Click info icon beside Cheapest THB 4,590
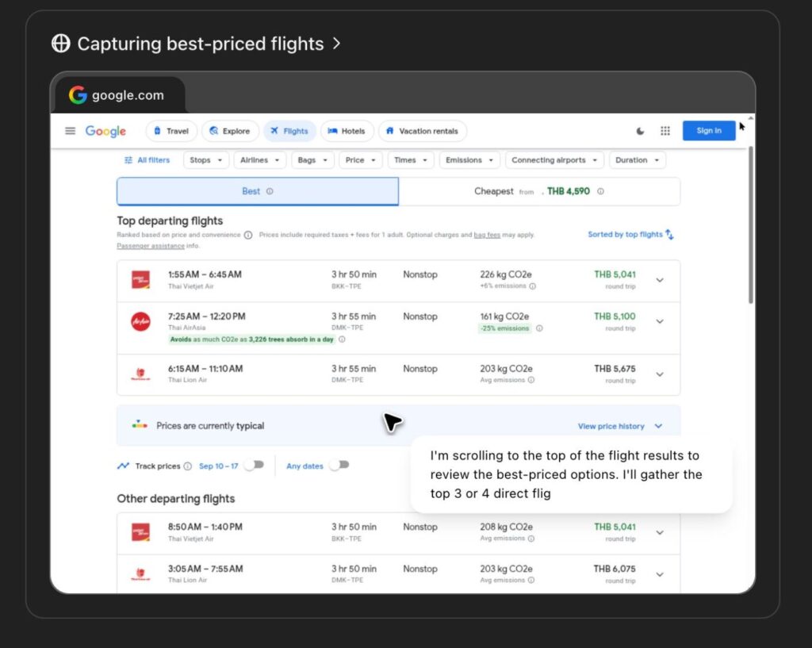Screen dimensions: 812x648 (x=601, y=191)
